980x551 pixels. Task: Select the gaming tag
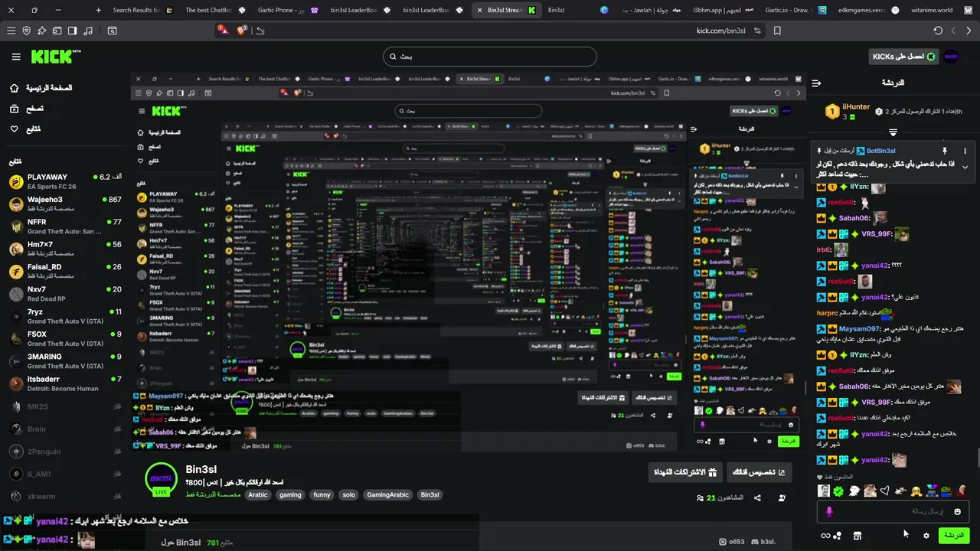pyautogui.click(x=290, y=494)
